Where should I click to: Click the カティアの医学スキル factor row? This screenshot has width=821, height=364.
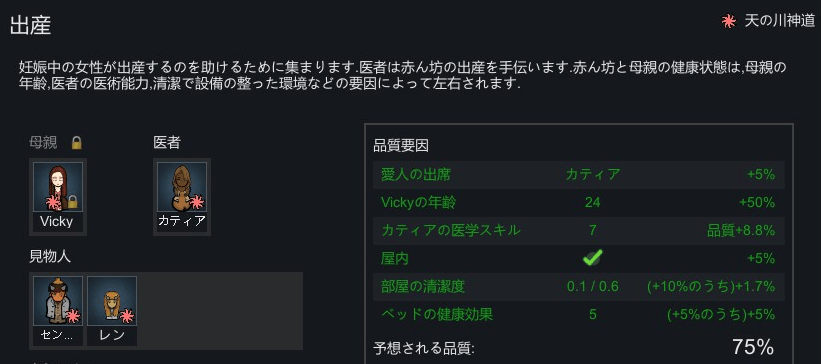579,230
